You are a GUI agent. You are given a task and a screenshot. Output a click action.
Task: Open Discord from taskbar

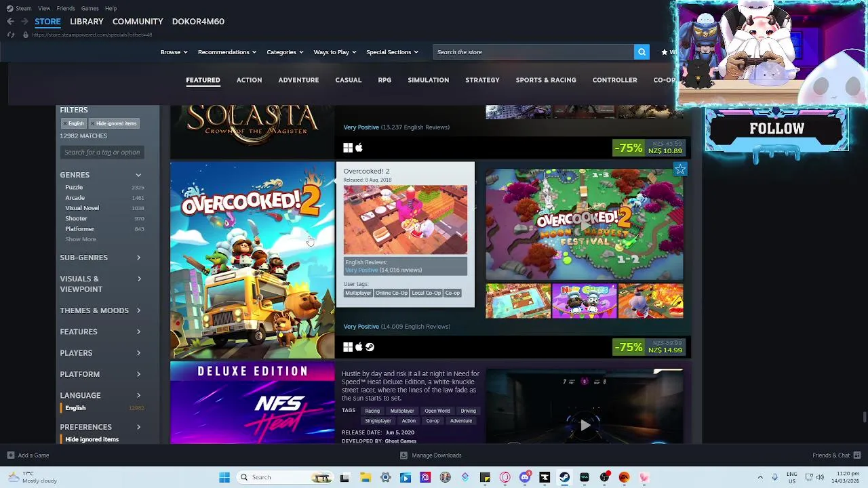(525, 477)
